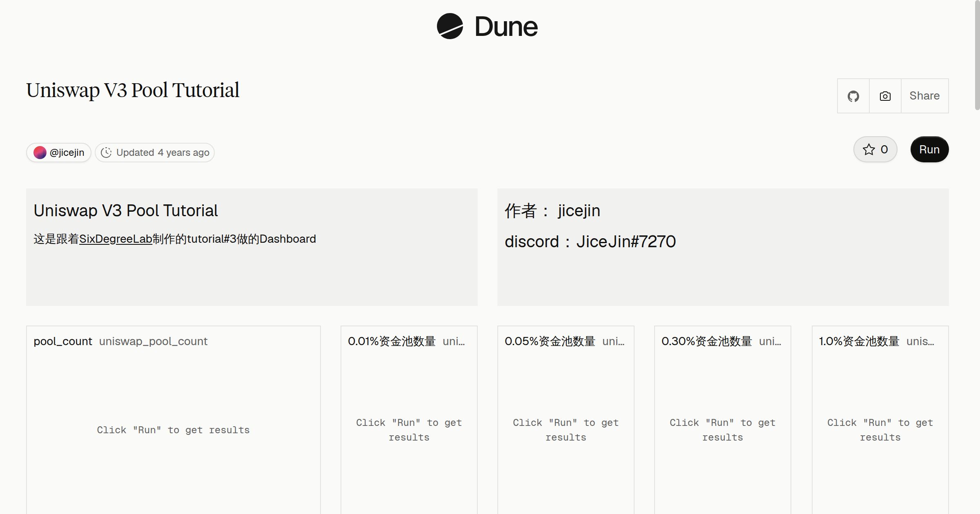980x514 pixels.
Task: Click the camera screenshot icon
Action: pyautogui.click(x=885, y=96)
